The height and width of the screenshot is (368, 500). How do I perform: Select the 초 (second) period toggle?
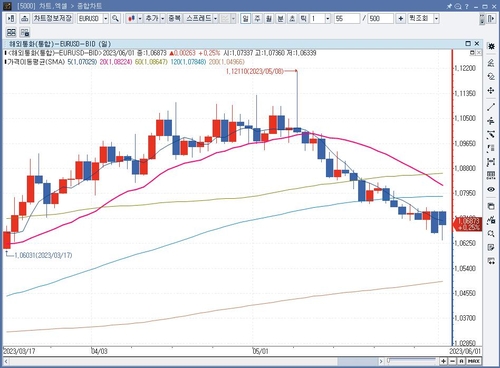coord(292,19)
